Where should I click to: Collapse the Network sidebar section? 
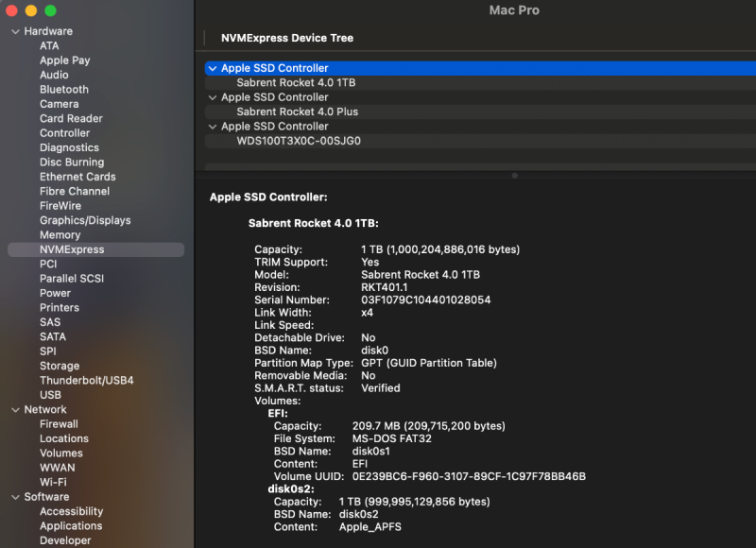15,410
